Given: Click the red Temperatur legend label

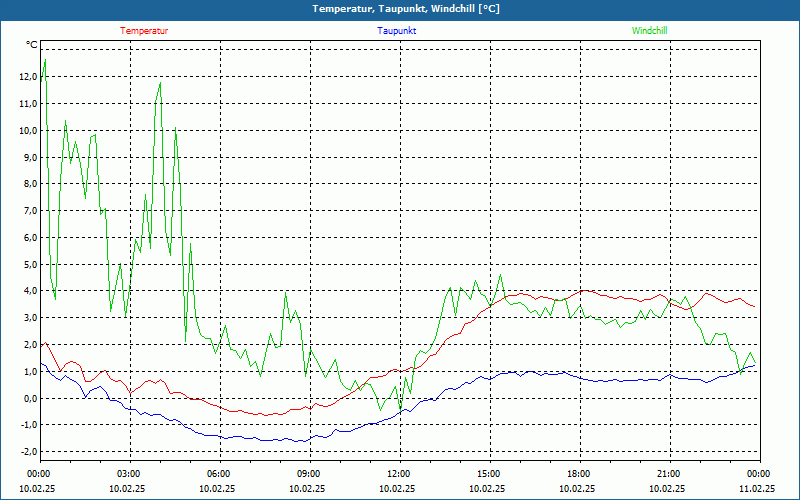Looking at the screenshot, I should [144, 31].
